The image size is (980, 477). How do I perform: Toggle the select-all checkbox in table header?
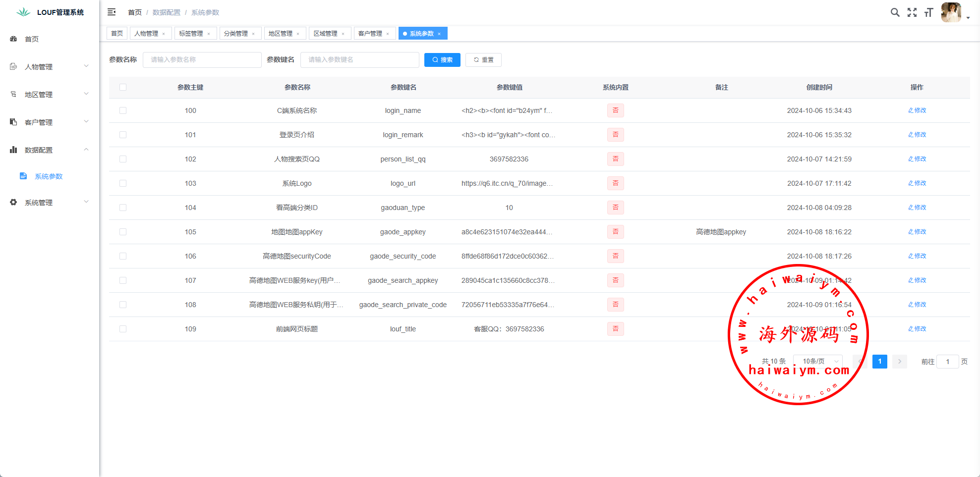123,87
